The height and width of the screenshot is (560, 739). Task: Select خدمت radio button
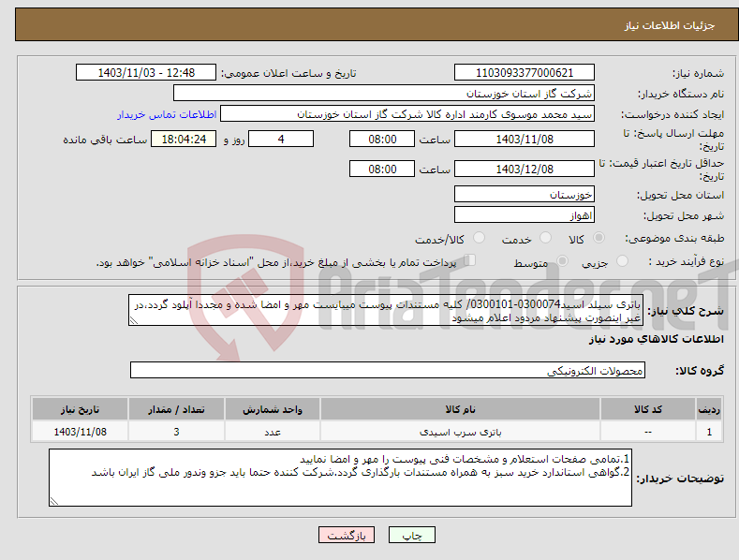pyautogui.click(x=545, y=238)
